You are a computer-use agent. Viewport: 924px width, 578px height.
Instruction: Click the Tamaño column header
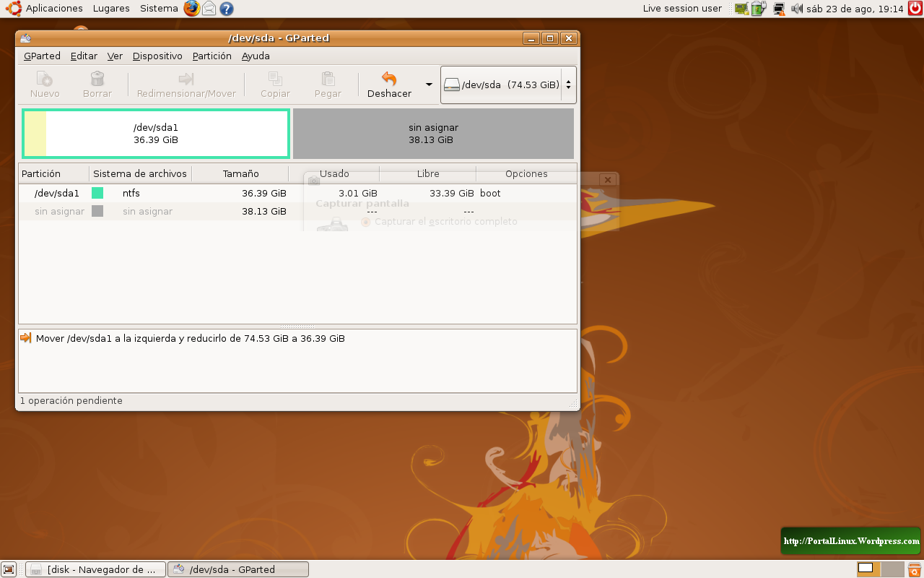(x=240, y=173)
